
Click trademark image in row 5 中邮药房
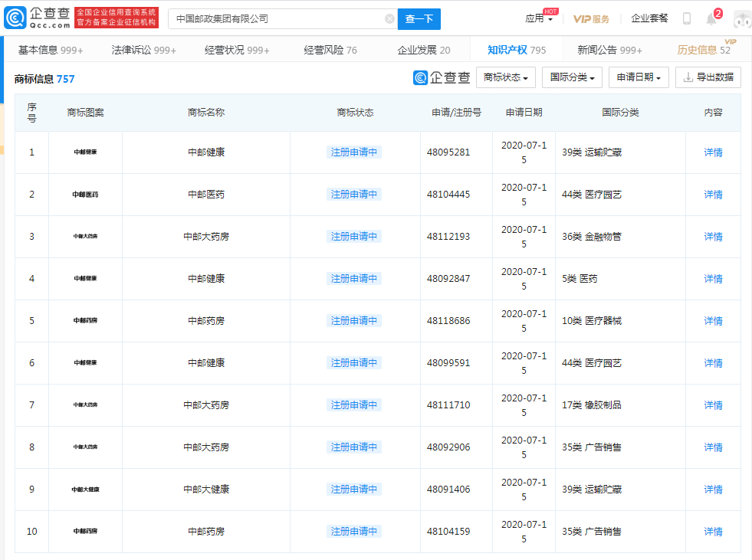point(85,320)
